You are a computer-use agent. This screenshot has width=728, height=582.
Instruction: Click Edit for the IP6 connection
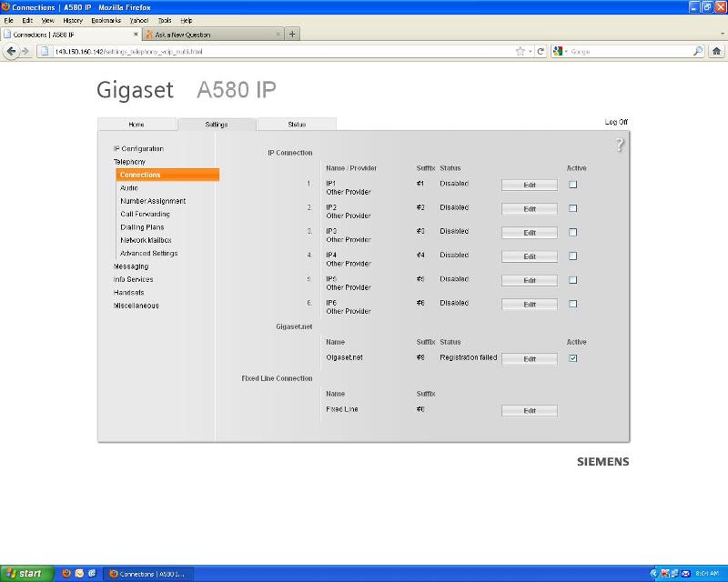pos(530,305)
